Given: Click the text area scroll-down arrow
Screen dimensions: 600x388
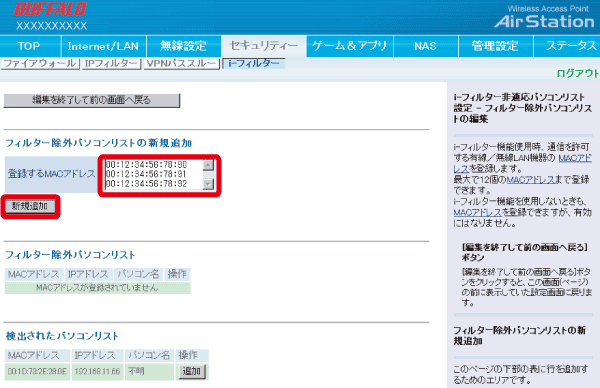Looking at the screenshot, I should [x=208, y=184].
